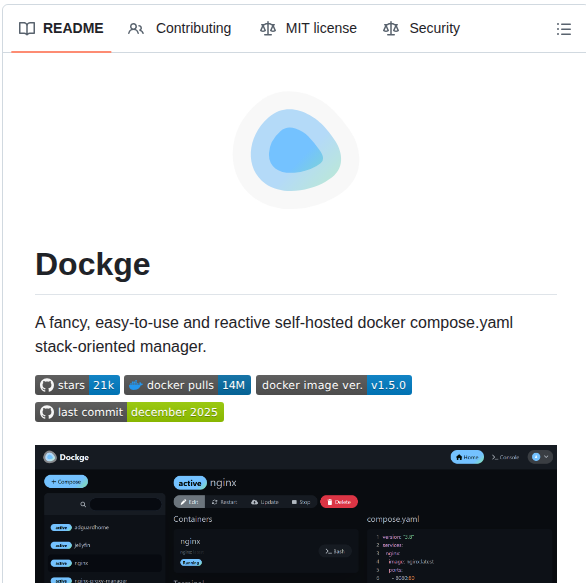Switch to the Security tab
The width and height of the screenshot is (586, 583).
coord(422,28)
